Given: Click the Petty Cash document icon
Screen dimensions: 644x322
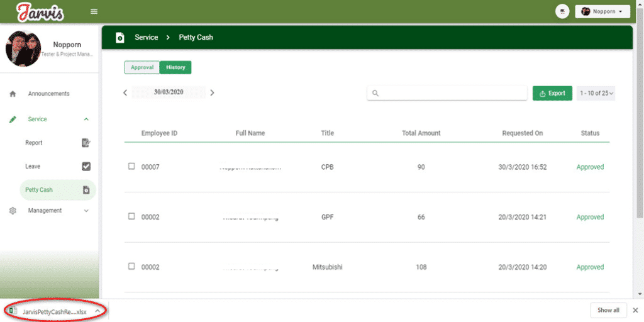Looking at the screenshot, I should [x=86, y=190].
